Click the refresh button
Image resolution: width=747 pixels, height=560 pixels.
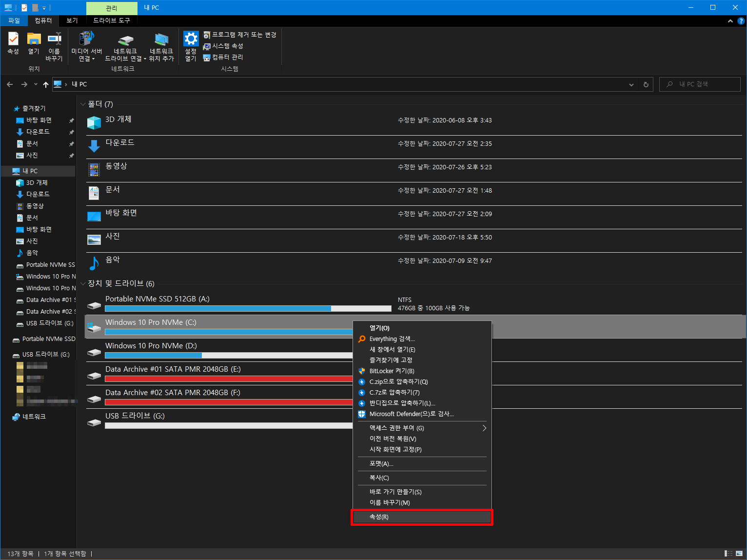pos(646,84)
